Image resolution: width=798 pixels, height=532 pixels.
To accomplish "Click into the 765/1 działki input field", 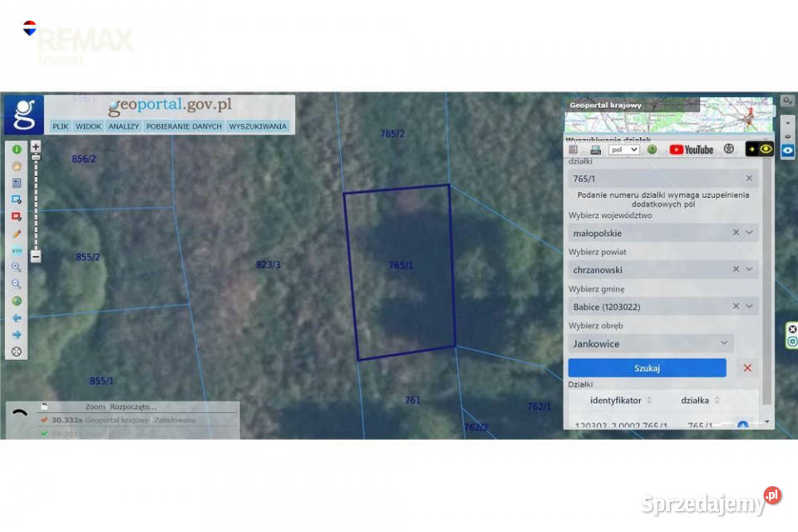I will (x=657, y=179).
